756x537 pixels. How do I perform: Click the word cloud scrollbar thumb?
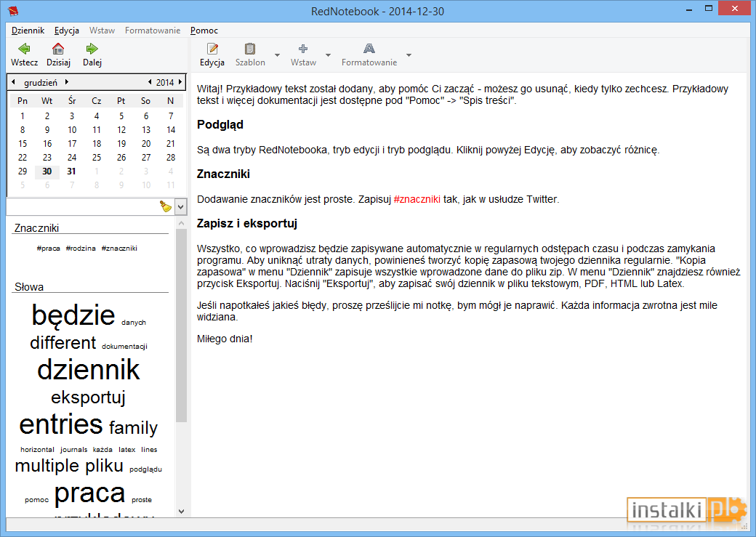coord(181,326)
